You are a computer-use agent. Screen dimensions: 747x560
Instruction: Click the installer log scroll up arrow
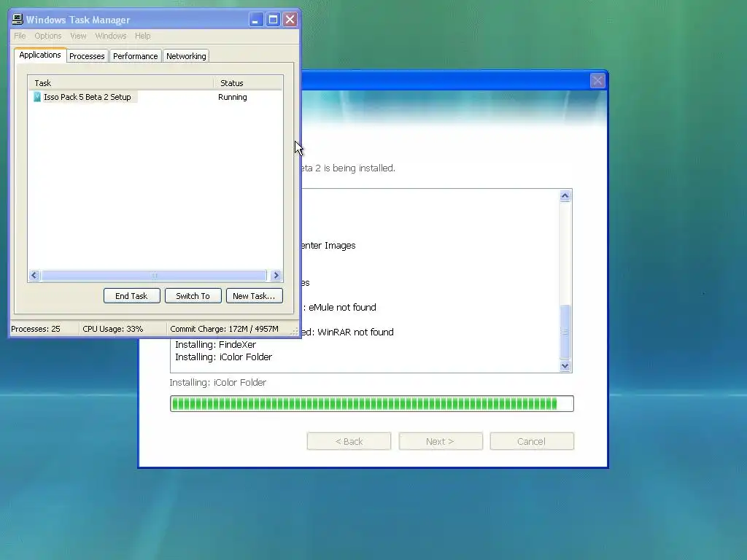coord(565,195)
